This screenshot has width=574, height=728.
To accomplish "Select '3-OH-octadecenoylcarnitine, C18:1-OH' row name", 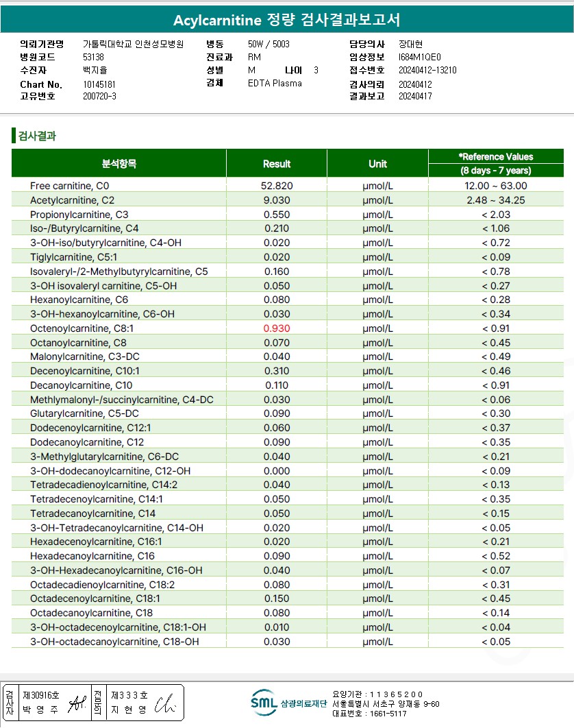I will tap(118, 628).
